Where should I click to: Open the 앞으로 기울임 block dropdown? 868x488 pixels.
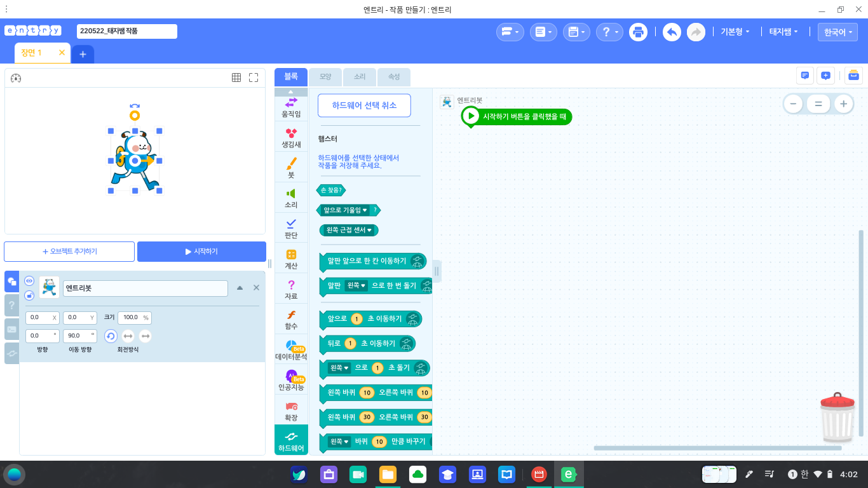coord(345,210)
